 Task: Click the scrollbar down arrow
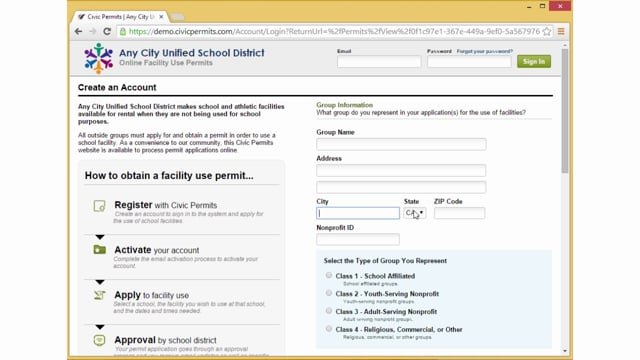point(564,351)
